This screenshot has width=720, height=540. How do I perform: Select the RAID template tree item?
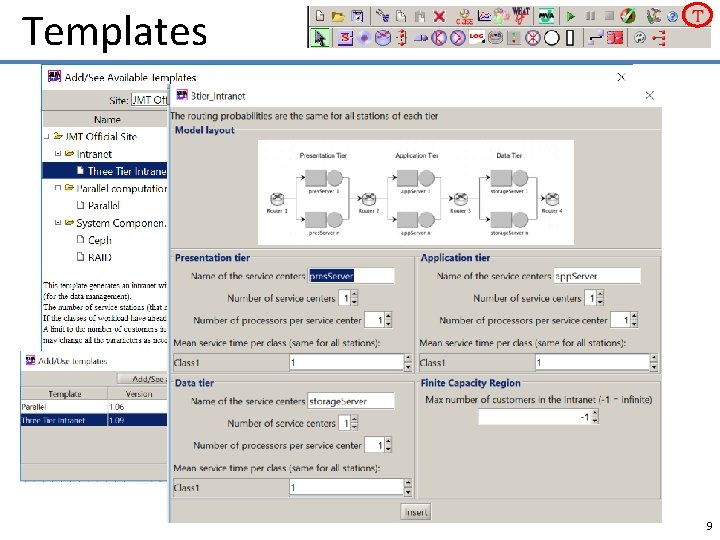(x=94, y=257)
